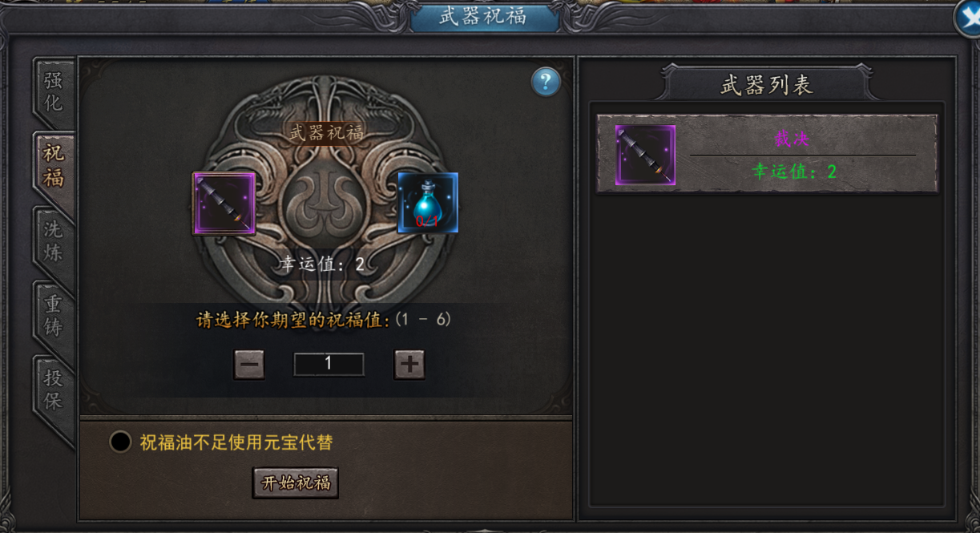This screenshot has height=533, width=980.
Task: Switch to the 强化 tab
Action: tap(54, 91)
